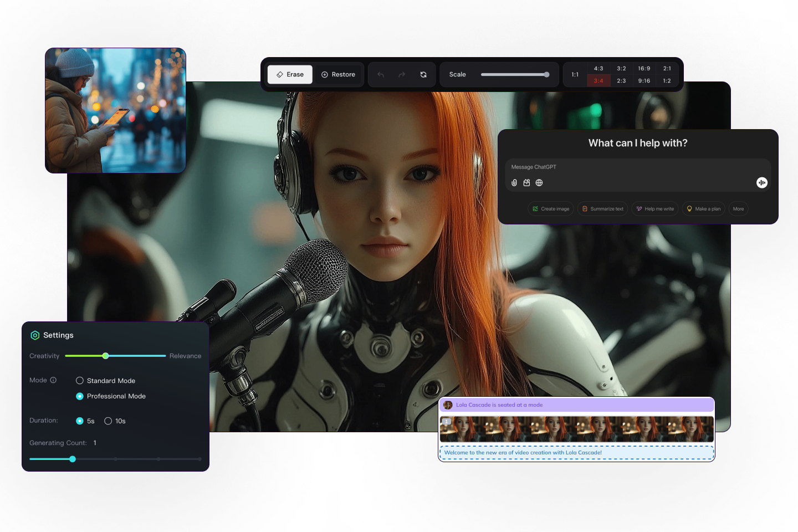
Task: Click the reset refresh icon in toolbar
Action: tap(423, 75)
